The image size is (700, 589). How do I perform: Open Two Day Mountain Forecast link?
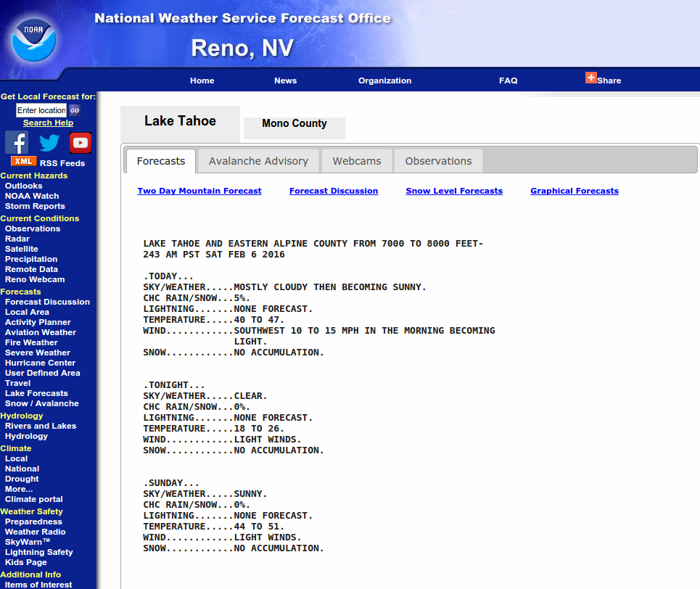coord(199,191)
